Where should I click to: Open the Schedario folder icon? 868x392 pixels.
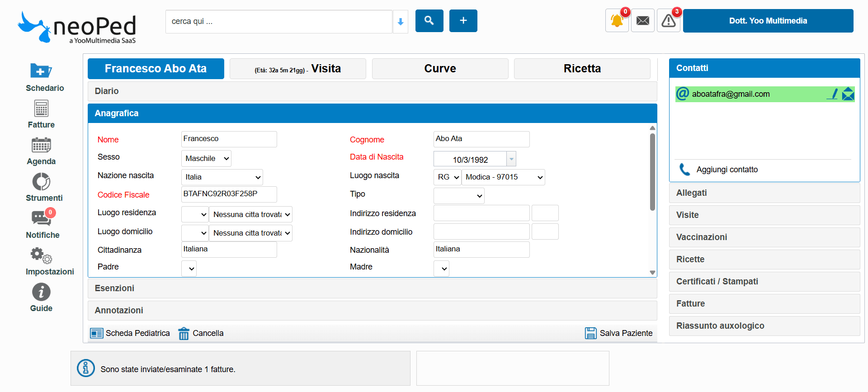click(41, 71)
